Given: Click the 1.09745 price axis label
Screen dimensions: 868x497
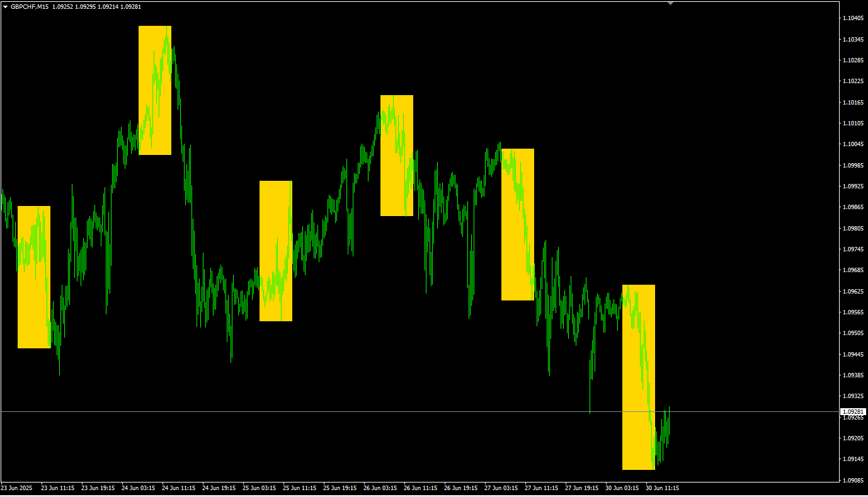Looking at the screenshot, I should [x=854, y=249].
